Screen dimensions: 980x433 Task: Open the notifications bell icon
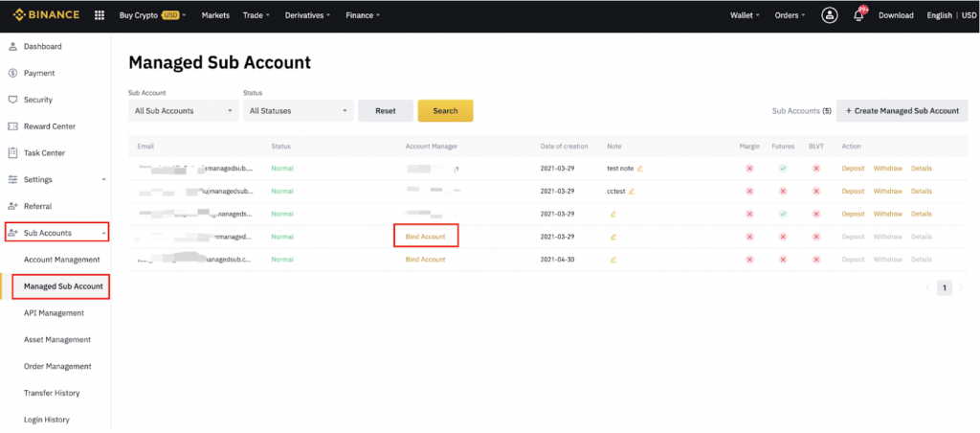[x=858, y=15]
